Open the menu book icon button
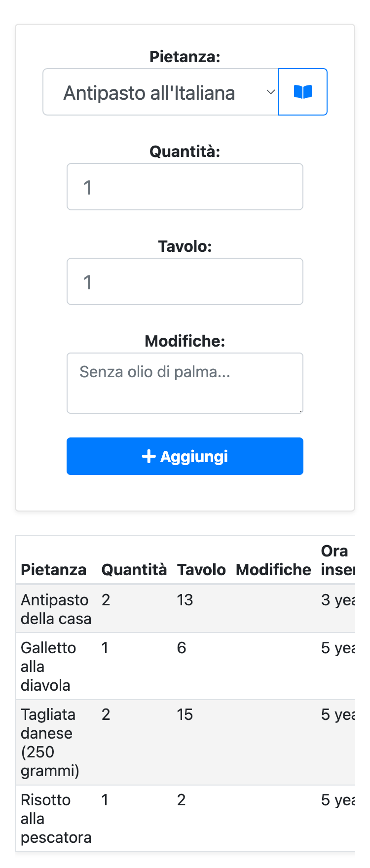 point(303,92)
